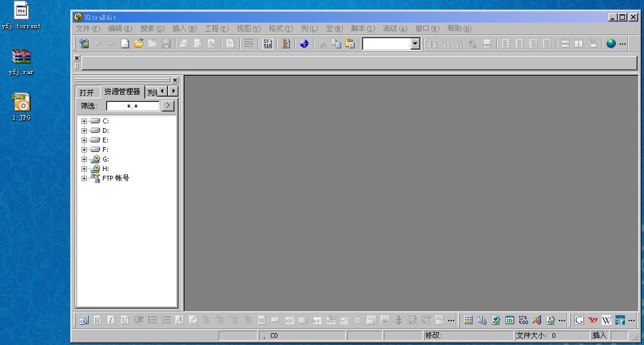This screenshot has width=644, height=345.
Task: Open the 文件(F) menu
Action: 88,29
